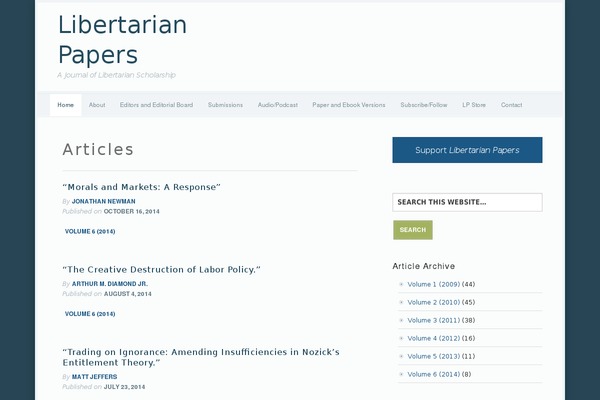Open Volume 6 (2014) archive

pos(434,374)
